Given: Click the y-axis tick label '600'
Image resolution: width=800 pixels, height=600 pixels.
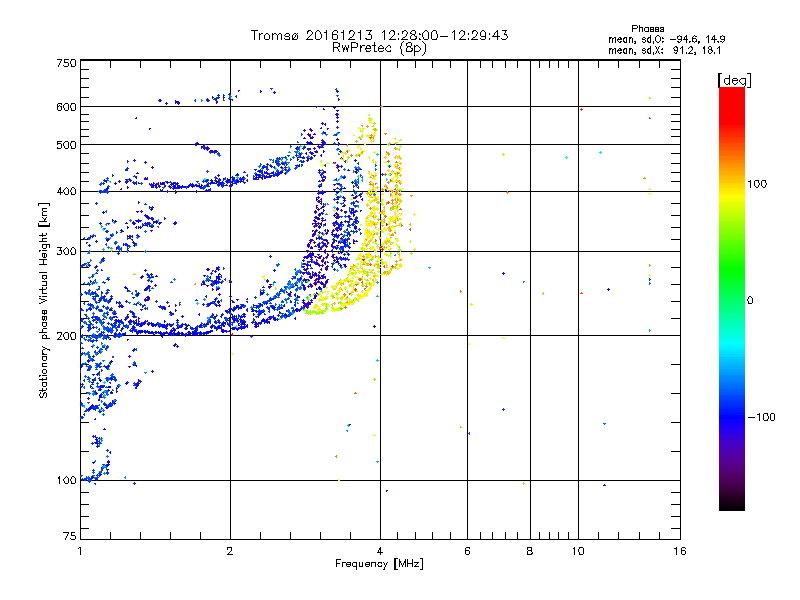Looking at the screenshot, I should pyautogui.click(x=66, y=107).
